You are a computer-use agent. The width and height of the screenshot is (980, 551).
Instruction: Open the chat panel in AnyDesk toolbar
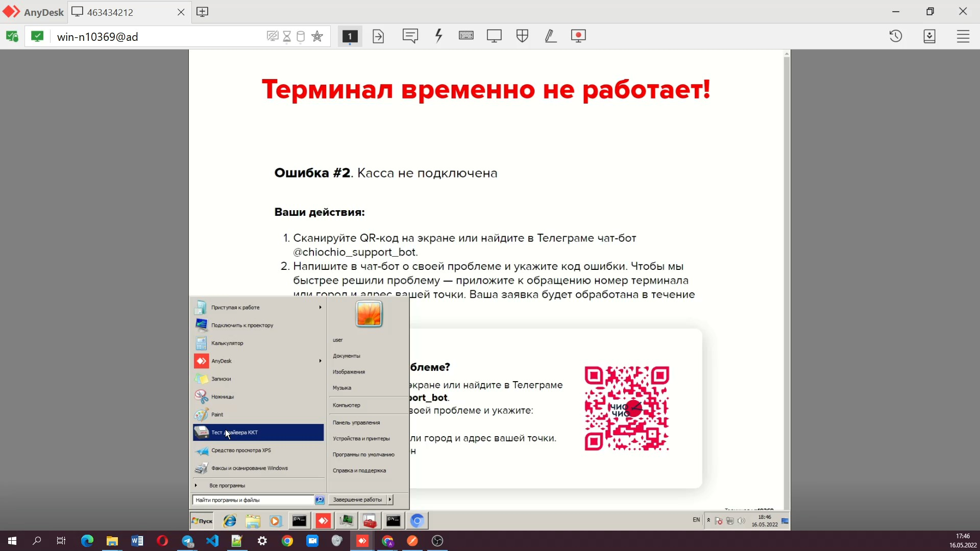[x=410, y=36]
